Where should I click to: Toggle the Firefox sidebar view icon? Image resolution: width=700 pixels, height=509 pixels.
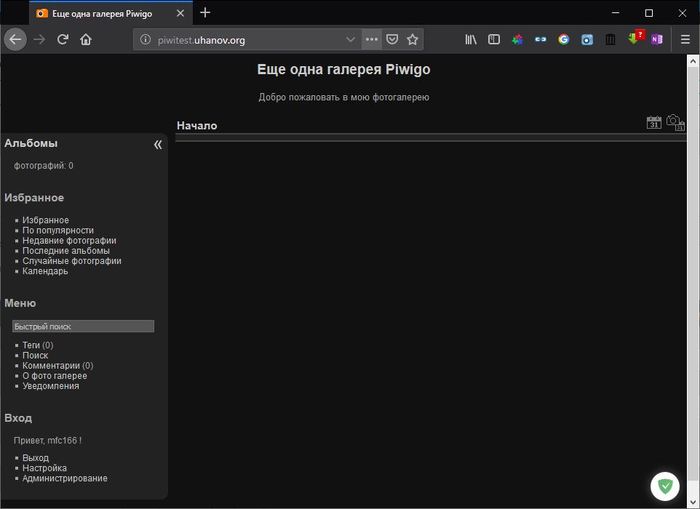pyautogui.click(x=494, y=40)
